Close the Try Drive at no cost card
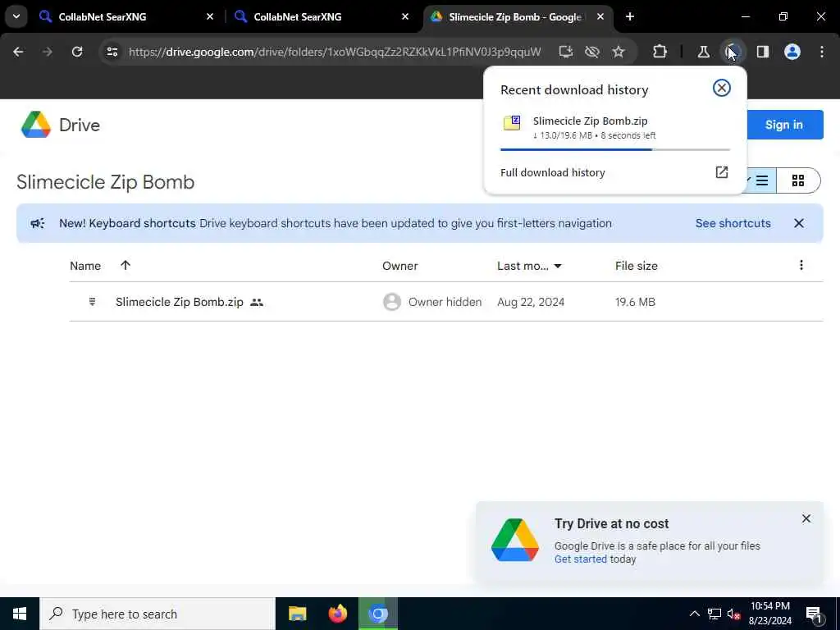The image size is (840, 630). (806, 518)
